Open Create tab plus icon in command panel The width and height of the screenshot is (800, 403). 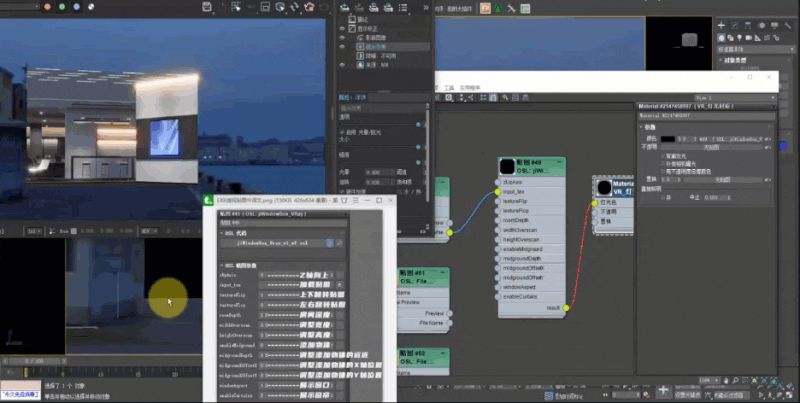(721, 25)
